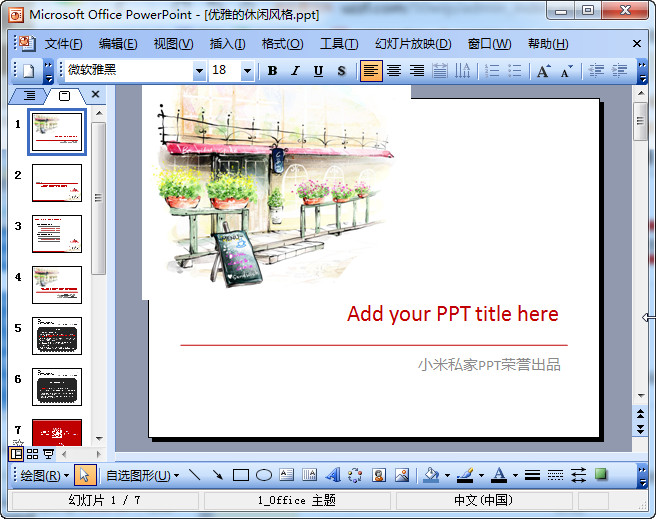Click the font color swatch icon
The image size is (656, 519).
click(499, 475)
